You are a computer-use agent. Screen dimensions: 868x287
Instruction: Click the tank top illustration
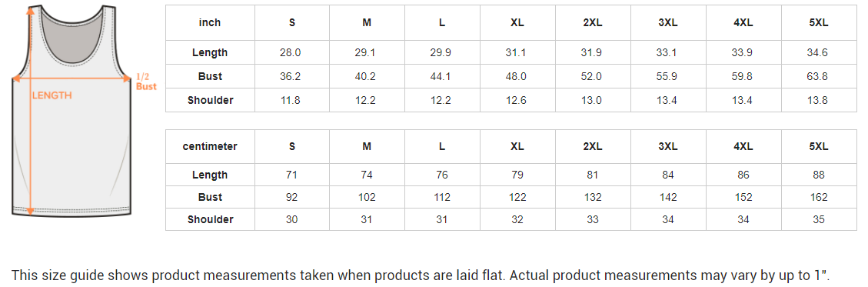(72, 111)
